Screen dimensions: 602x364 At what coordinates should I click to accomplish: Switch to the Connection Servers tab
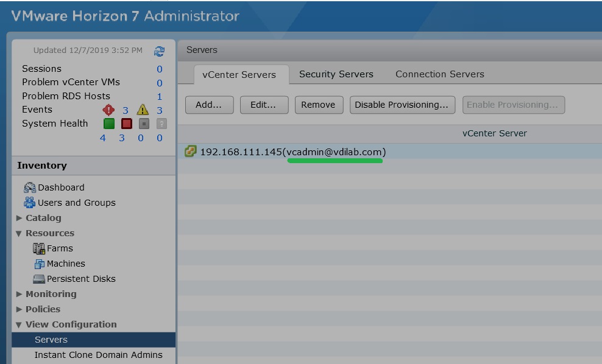[440, 74]
